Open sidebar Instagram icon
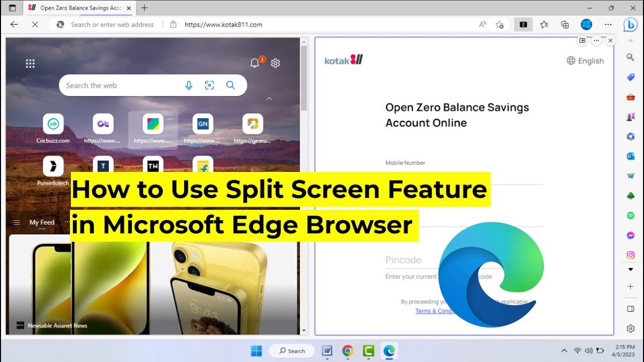The height and width of the screenshot is (362, 644). [x=630, y=255]
